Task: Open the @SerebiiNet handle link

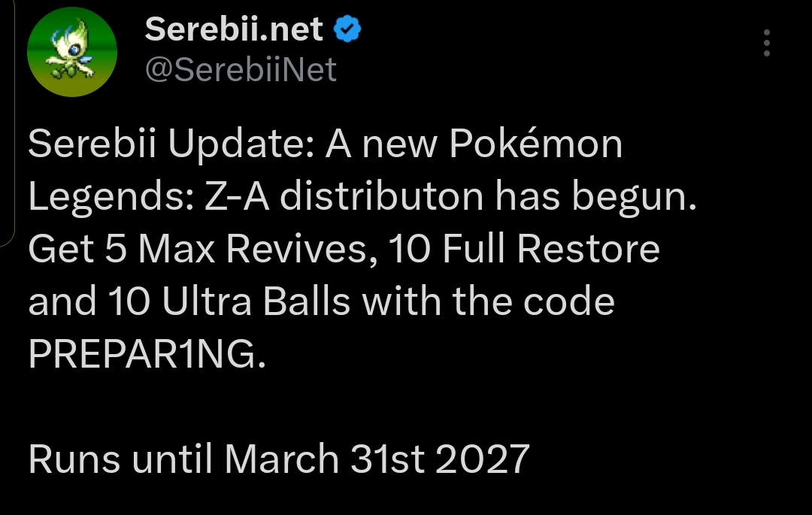Action: pos(241,70)
